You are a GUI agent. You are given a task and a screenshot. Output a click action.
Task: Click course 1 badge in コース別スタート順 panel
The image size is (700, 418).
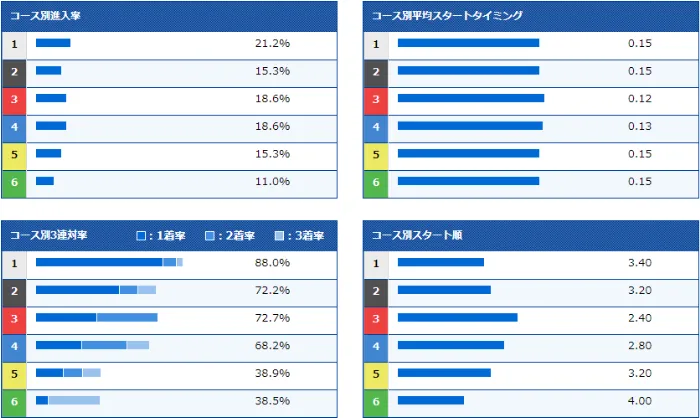(375, 263)
